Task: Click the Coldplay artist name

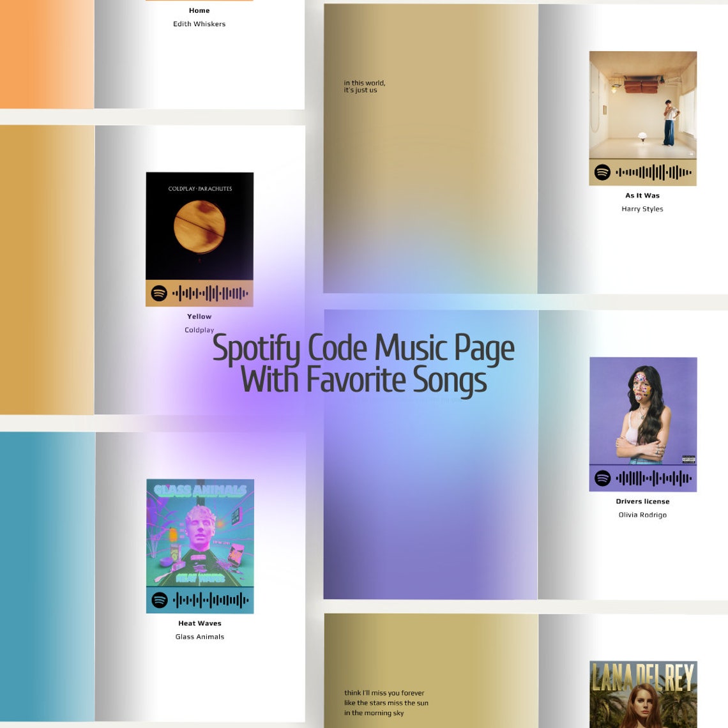Action: point(199,330)
